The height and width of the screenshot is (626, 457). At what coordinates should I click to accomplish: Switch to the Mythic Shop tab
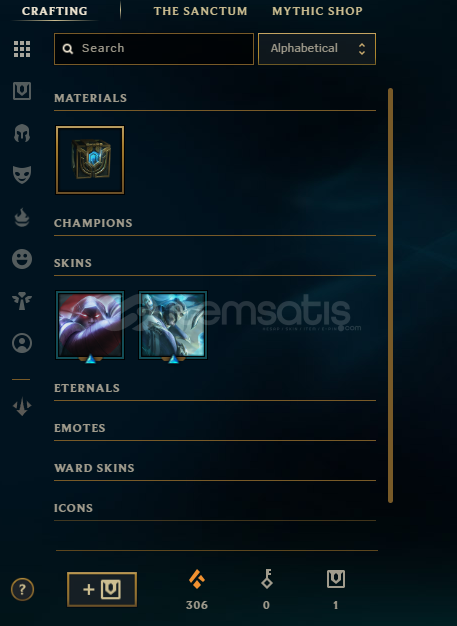tap(317, 11)
